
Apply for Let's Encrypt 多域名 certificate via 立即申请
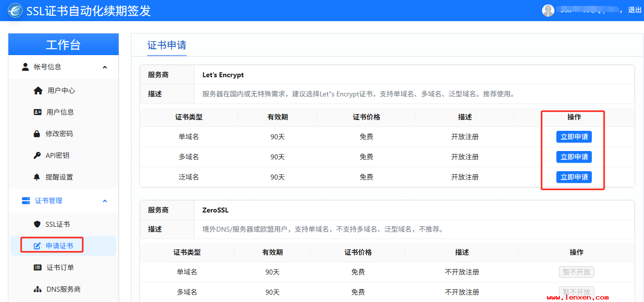(574, 157)
